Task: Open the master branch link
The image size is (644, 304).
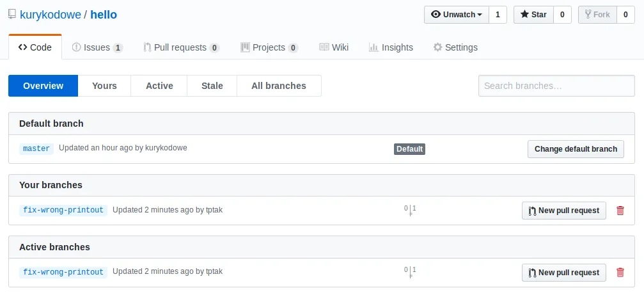Action: (x=36, y=148)
